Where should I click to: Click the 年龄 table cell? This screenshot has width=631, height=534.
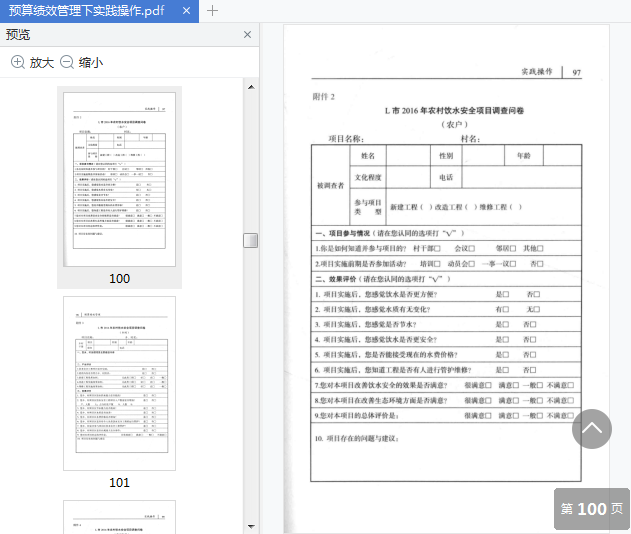524,156
